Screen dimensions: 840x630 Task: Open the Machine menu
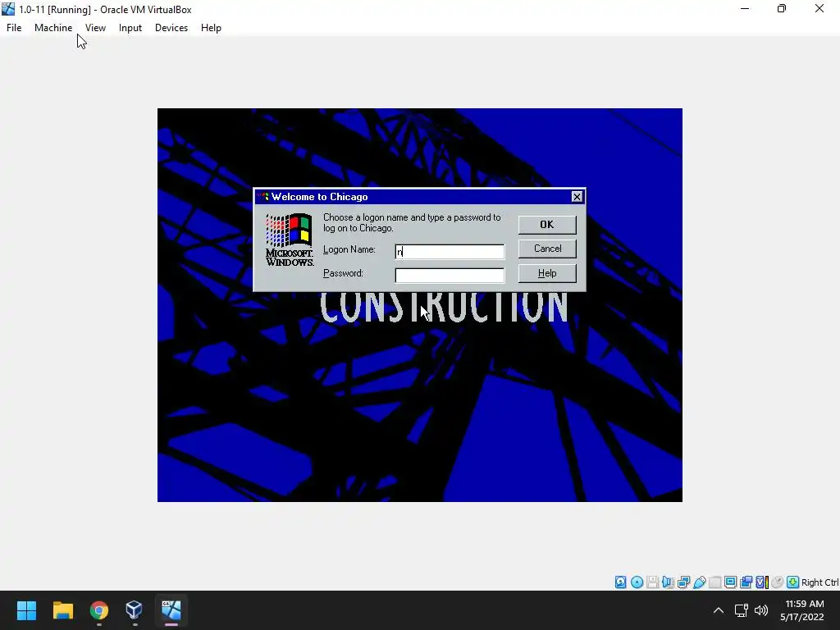click(x=53, y=28)
